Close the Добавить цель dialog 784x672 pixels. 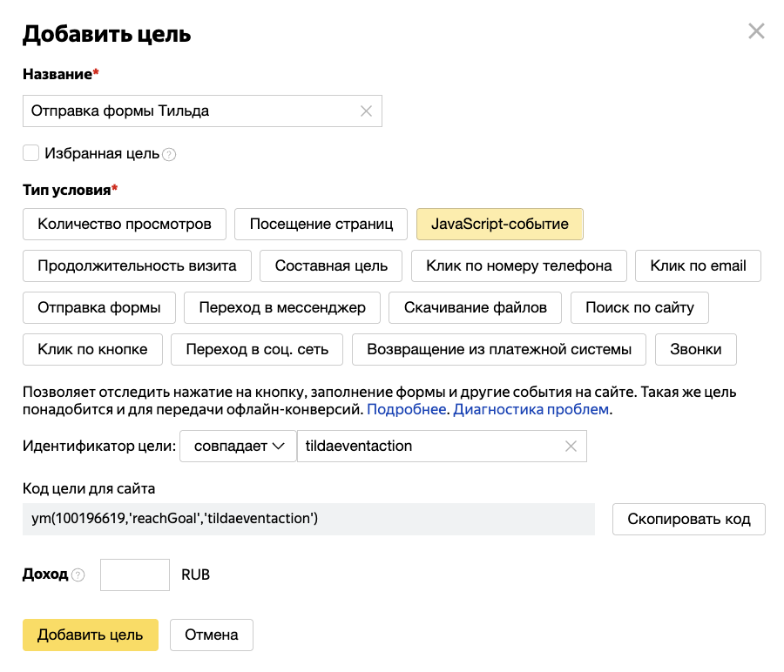[x=756, y=30]
